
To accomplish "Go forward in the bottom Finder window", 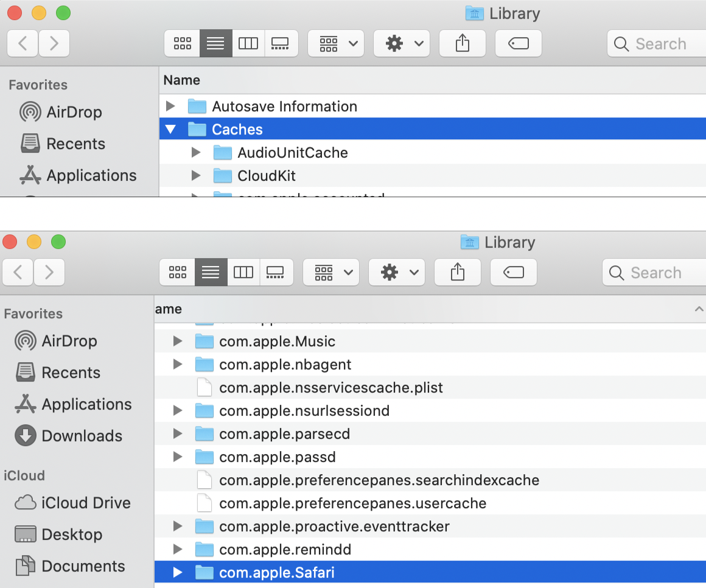I will click(49, 272).
